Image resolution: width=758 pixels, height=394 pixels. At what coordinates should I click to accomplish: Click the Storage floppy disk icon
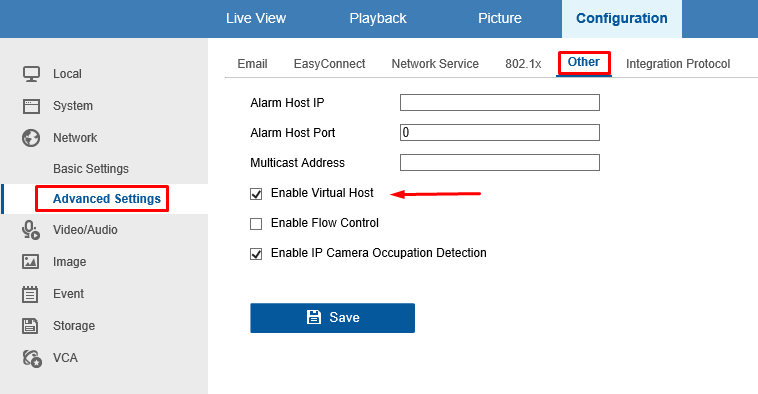point(30,326)
